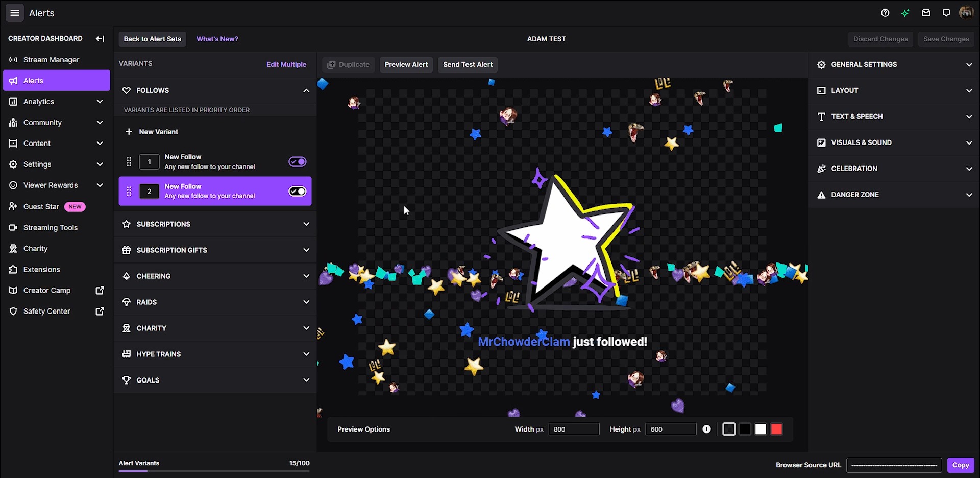This screenshot has height=478, width=980.
Task: Go to Streaming Tools in sidebar
Action: click(x=50, y=227)
